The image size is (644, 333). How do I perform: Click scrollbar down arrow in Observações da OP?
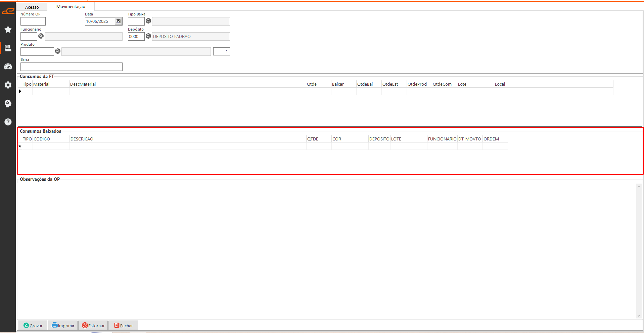click(x=639, y=316)
